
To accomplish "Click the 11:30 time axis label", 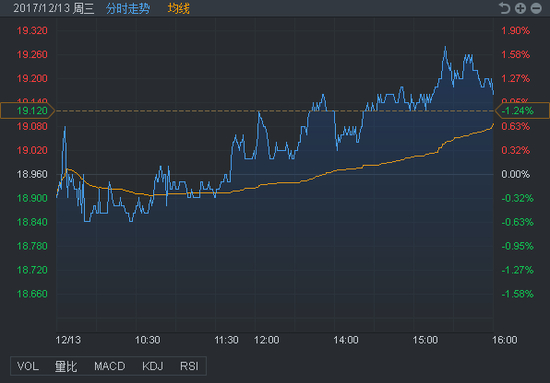I will (x=227, y=340).
